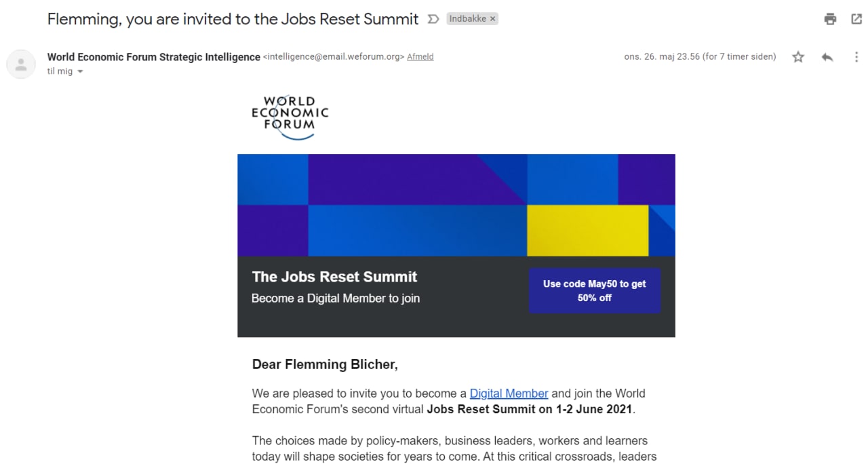Click the email timestamp ons. 26. maj
Viewport: 868px width, 464px height.
(x=700, y=57)
